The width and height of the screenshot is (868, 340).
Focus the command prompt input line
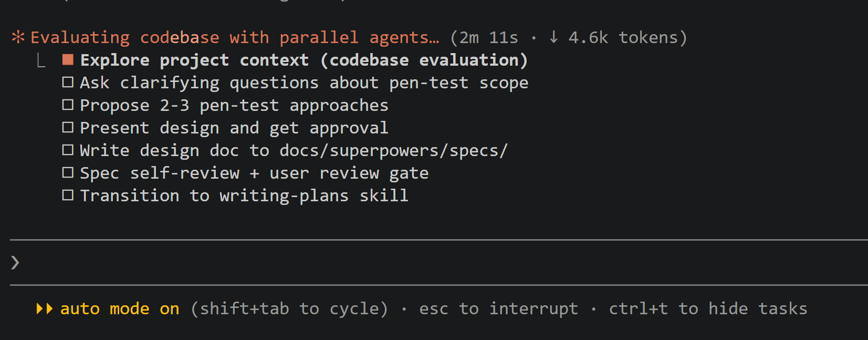pos(420,262)
